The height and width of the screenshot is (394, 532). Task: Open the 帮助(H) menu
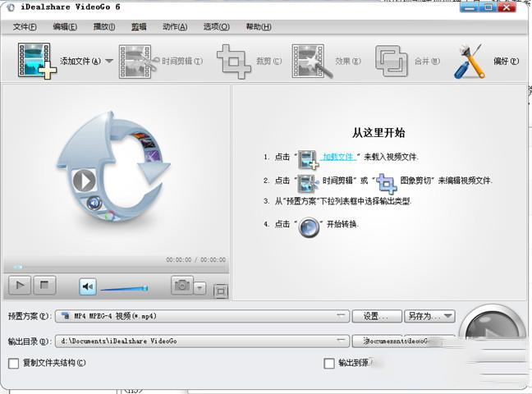[x=259, y=27]
